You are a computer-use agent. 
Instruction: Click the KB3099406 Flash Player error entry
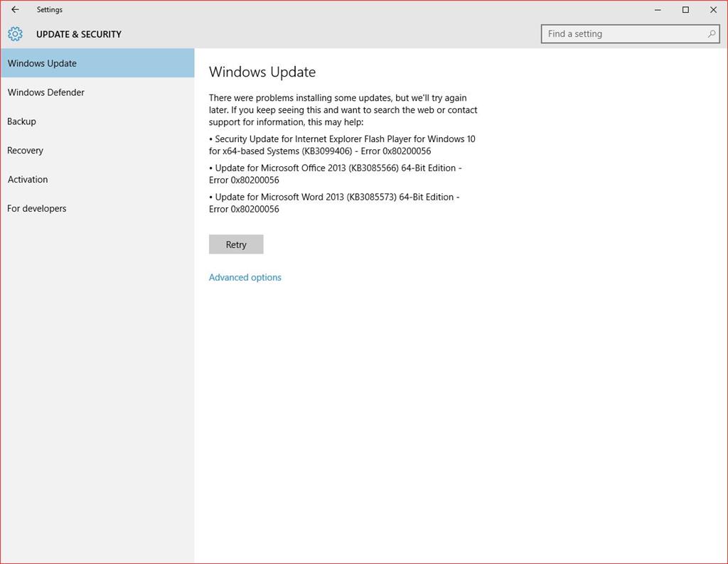[x=342, y=145]
